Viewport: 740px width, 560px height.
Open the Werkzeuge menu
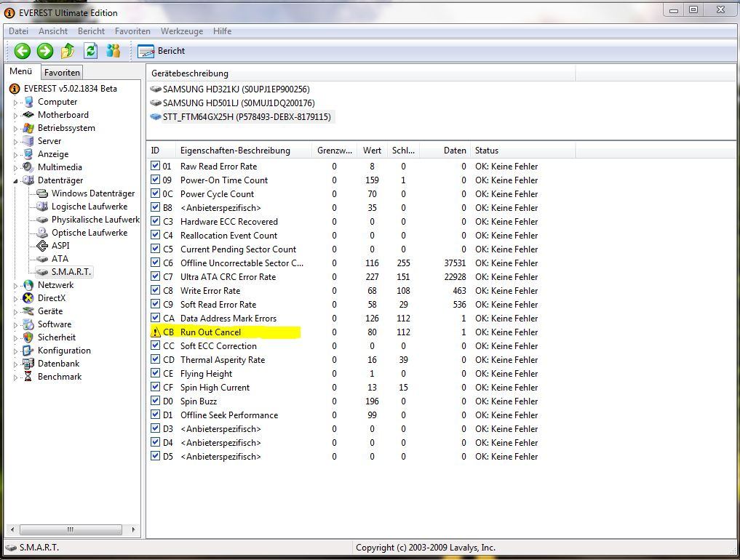182,31
